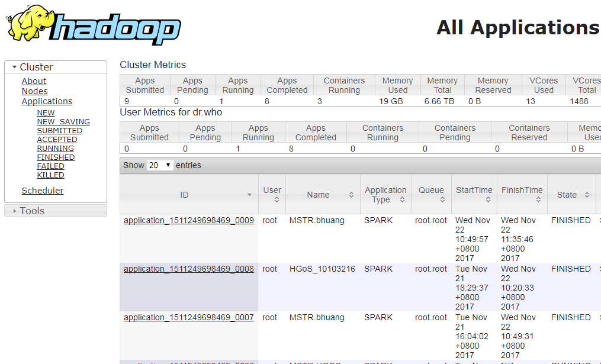Viewport: 601px width, 364px height.
Task: Sort by FinishTime column arrows
Action: pos(538,200)
